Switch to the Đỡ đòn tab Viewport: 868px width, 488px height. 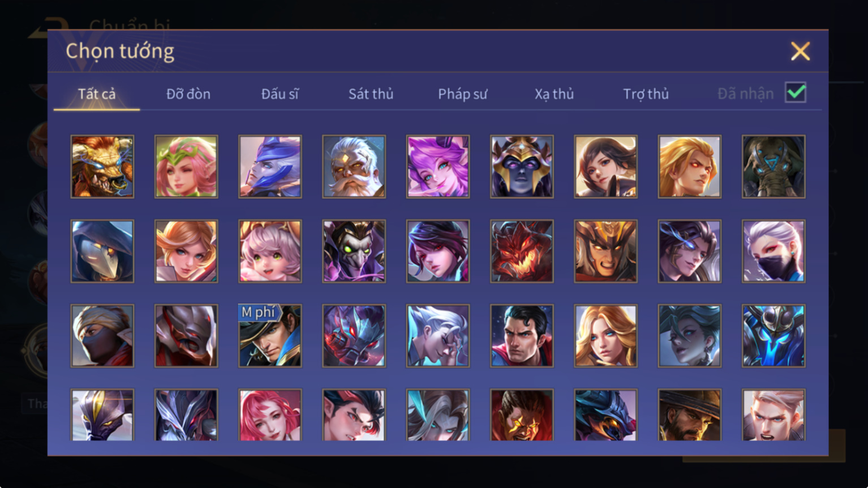188,94
